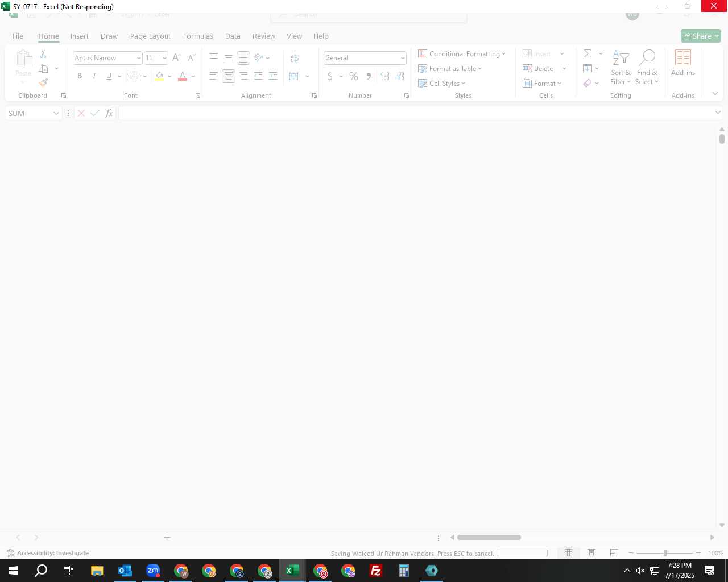This screenshot has height=582, width=728.
Task: Open the font size 11 dropdown
Action: [164, 58]
